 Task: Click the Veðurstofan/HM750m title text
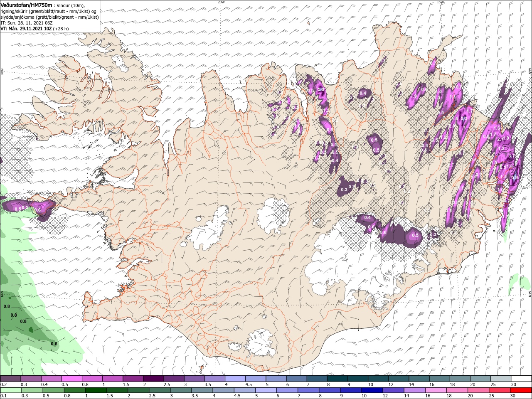27,5
